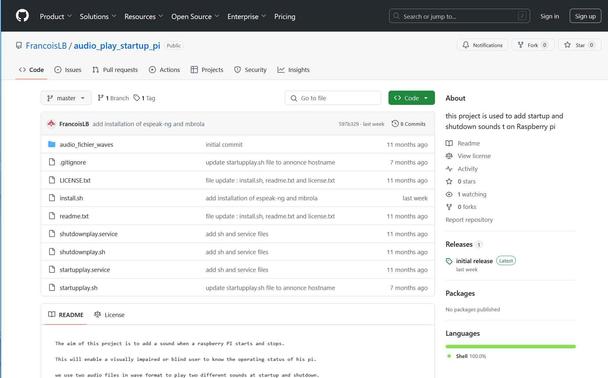Expand the Open Source menu
The image size is (608, 378).
195,16
